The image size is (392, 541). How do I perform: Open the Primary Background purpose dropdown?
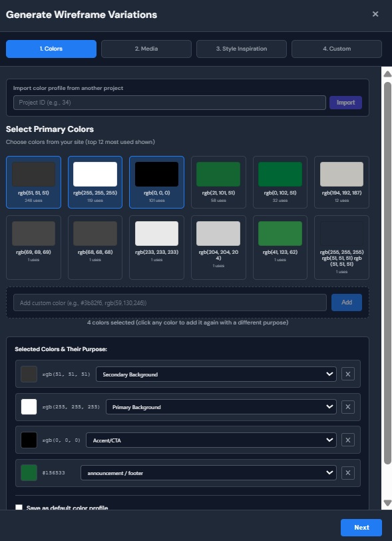point(221,407)
